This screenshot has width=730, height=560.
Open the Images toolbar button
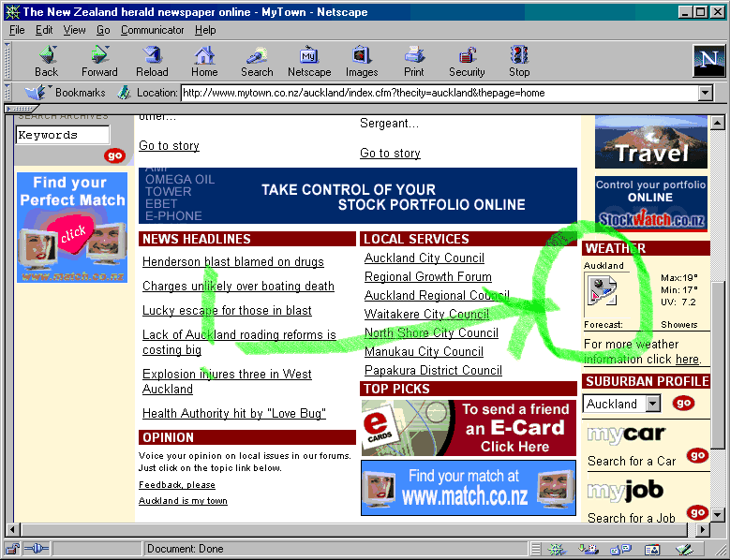362,61
